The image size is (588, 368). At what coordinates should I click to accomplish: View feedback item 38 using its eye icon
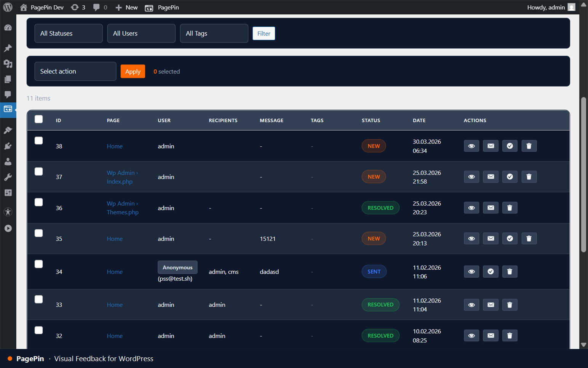[471, 146]
